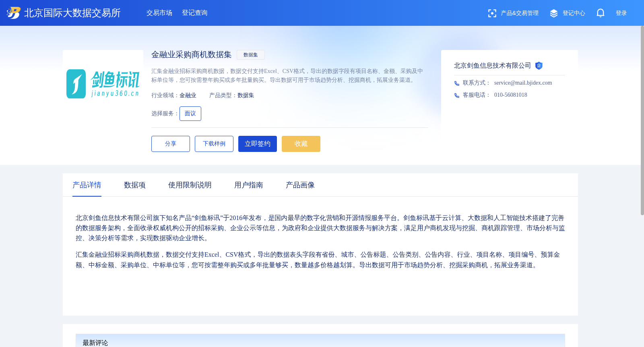Click the phone icon beside 联系方式

[x=457, y=83]
